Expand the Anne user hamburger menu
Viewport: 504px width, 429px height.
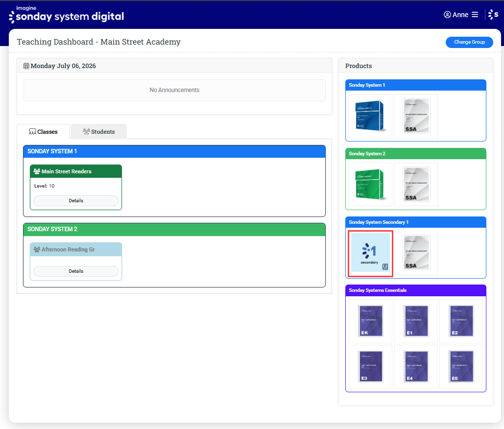click(x=475, y=15)
